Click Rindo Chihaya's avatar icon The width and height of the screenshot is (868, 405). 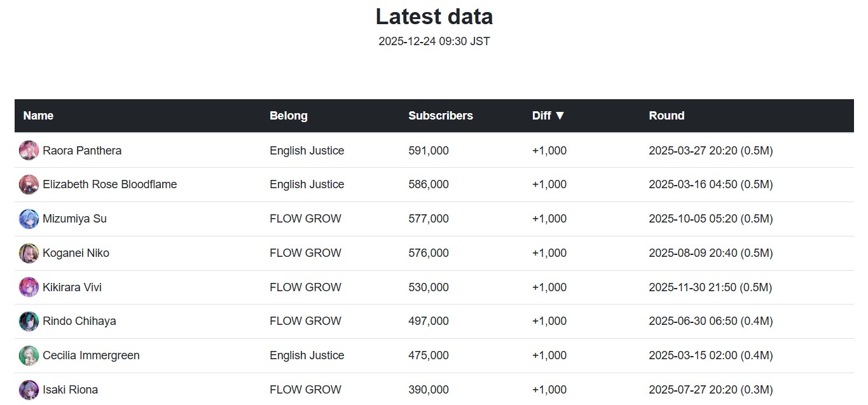(29, 321)
